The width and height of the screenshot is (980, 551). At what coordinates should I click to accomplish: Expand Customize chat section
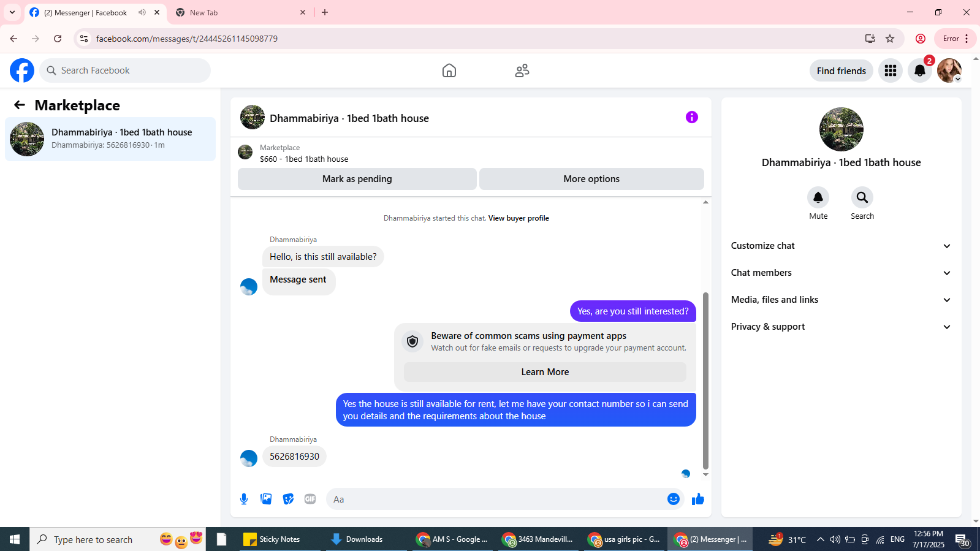point(841,246)
